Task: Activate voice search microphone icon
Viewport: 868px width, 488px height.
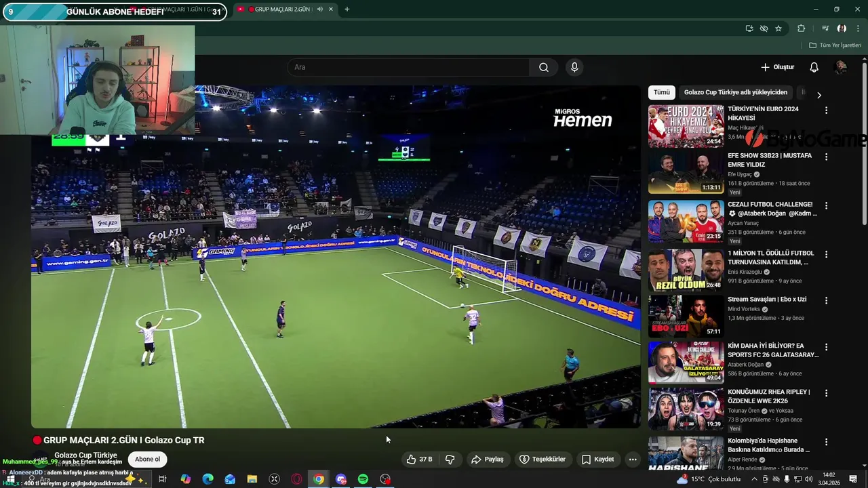Action: [574, 67]
